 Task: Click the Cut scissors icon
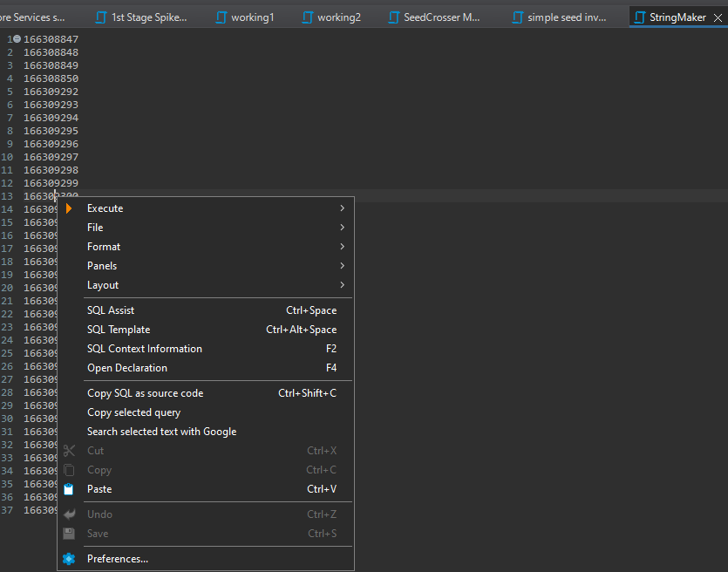click(x=68, y=450)
